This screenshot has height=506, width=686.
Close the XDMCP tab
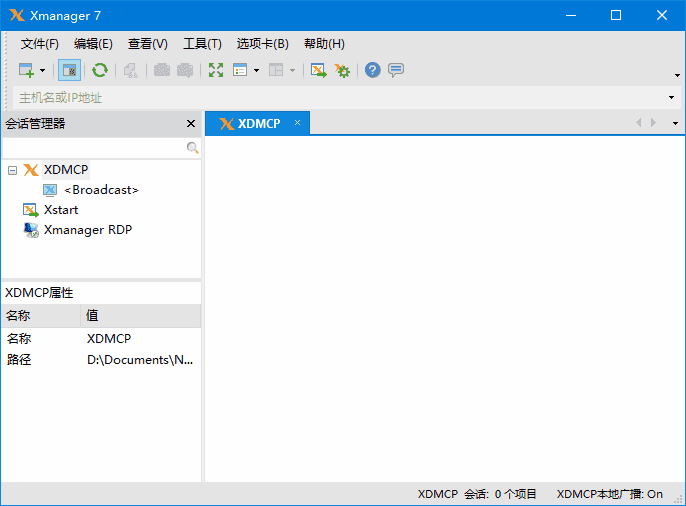tap(296, 123)
